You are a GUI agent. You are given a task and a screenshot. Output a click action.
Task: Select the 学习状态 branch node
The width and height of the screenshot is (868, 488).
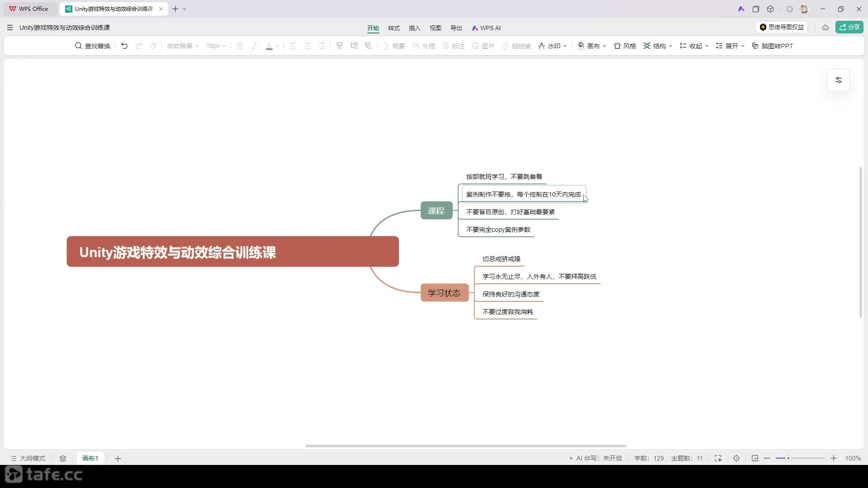pyautogui.click(x=444, y=293)
